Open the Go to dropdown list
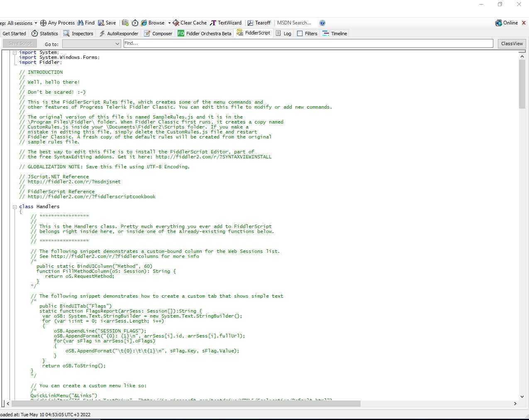Screen dimensions: 529x420 (117, 44)
